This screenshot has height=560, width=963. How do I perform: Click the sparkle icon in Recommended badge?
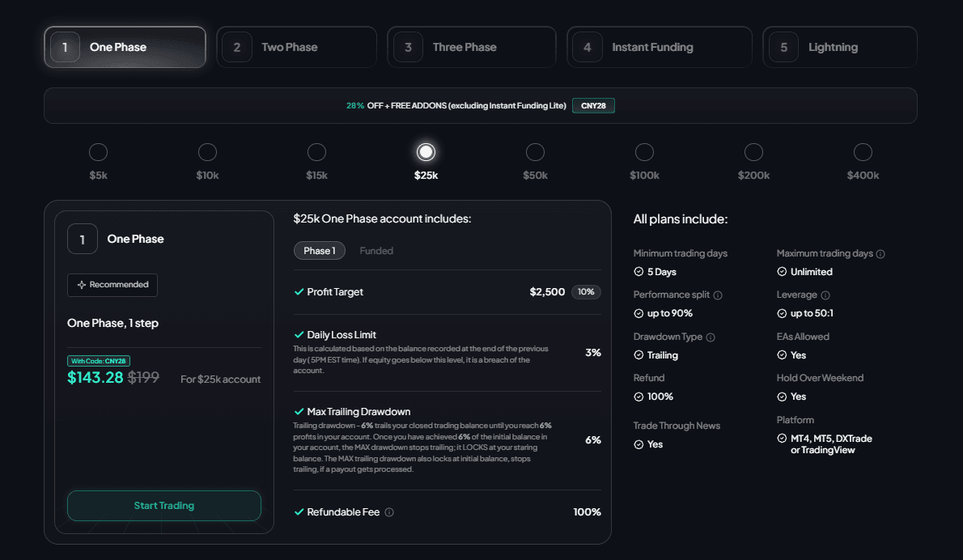81,284
